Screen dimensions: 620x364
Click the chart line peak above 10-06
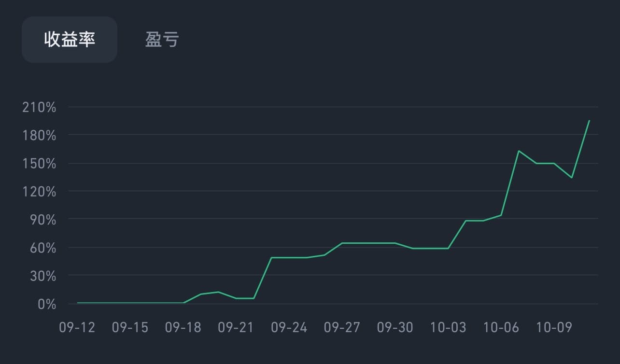519,151
